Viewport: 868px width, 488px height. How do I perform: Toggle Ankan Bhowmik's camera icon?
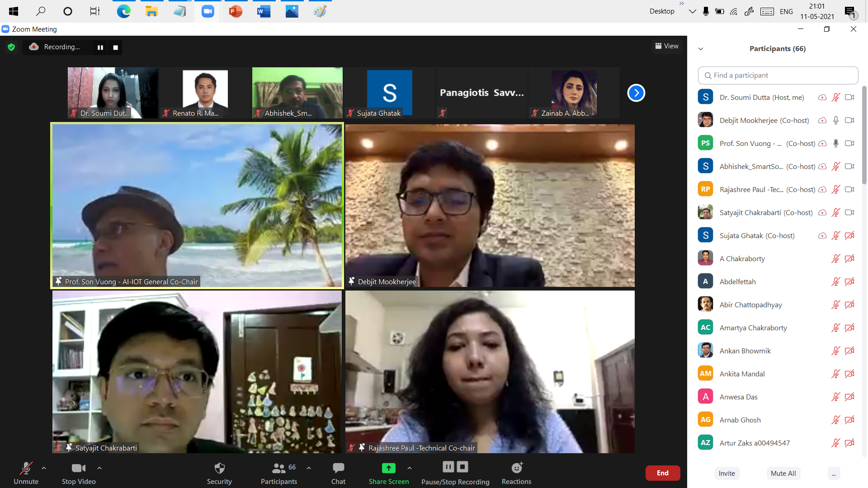tap(850, 351)
